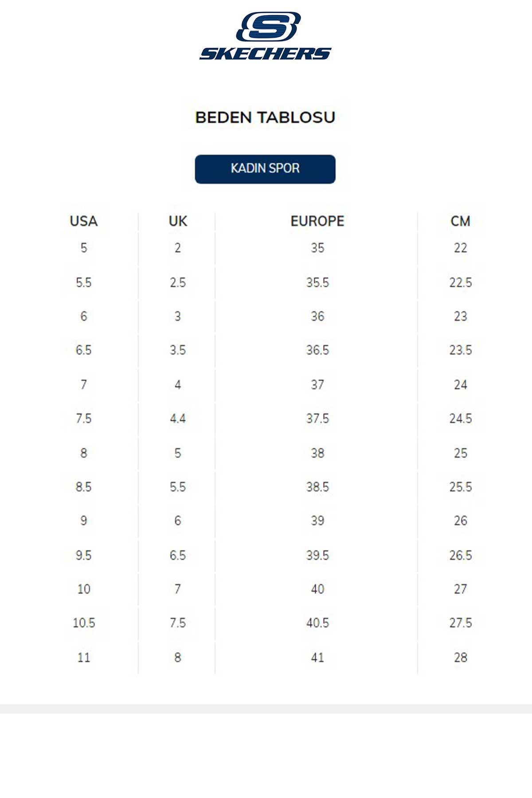Click the 26.5 CM value
This screenshot has height=798, width=532.
460,555
